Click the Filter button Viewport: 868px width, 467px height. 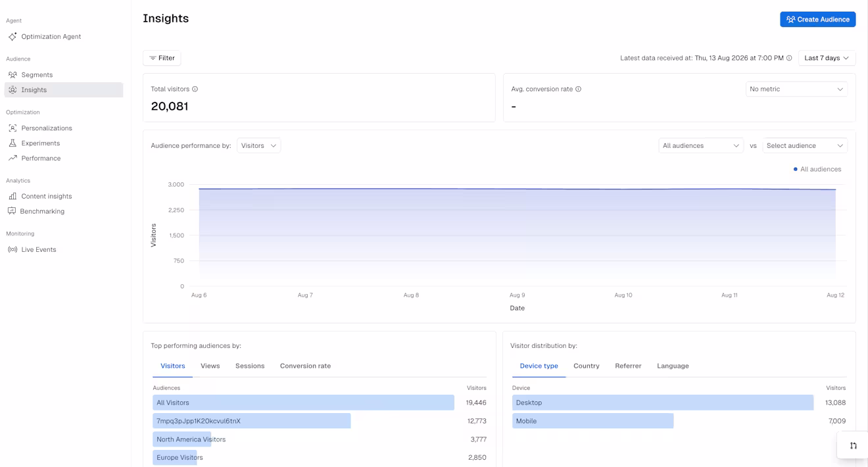pos(162,59)
